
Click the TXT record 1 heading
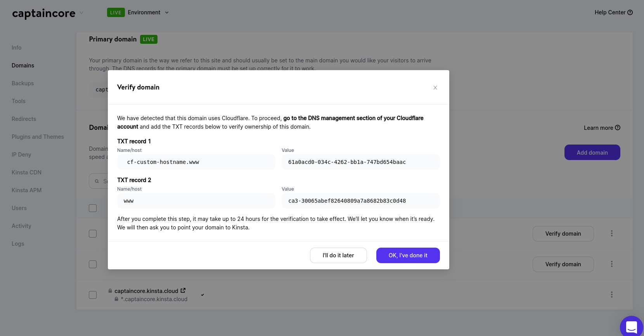pos(134,141)
